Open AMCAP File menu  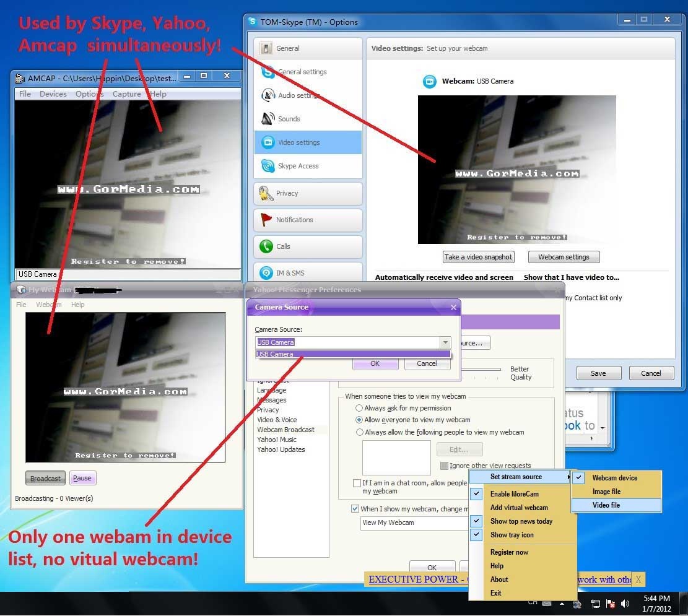pos(25,94)
